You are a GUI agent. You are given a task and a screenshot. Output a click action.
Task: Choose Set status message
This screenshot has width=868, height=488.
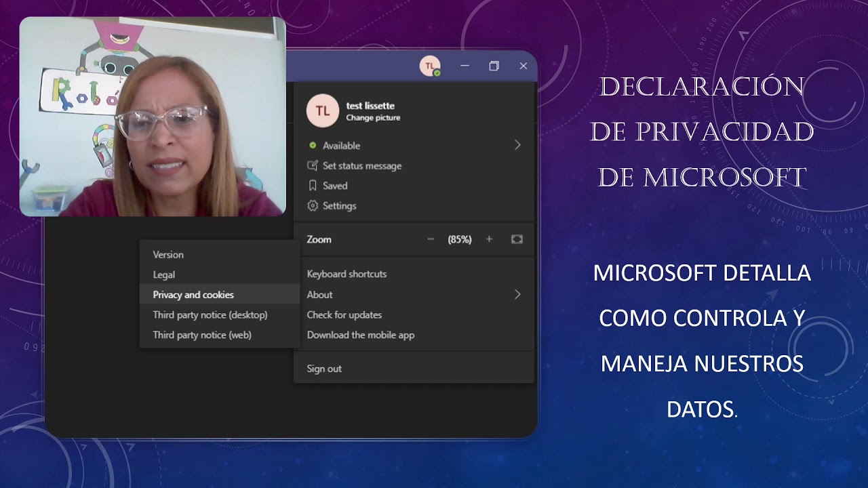click(x=361, y=165)
